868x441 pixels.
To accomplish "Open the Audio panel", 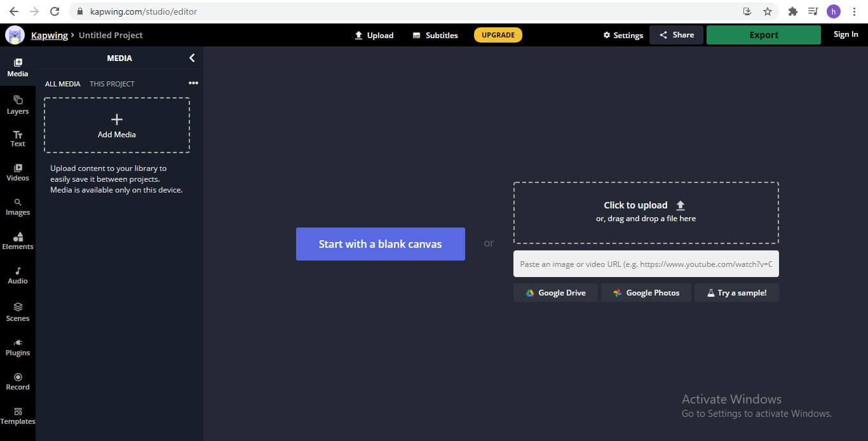I will (18, 275).
